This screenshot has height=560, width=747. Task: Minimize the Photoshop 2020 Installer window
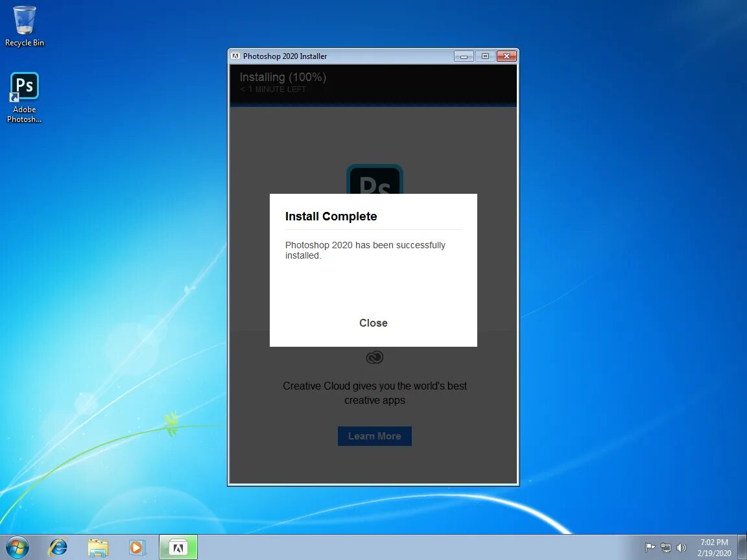click(x=464, y=56)
